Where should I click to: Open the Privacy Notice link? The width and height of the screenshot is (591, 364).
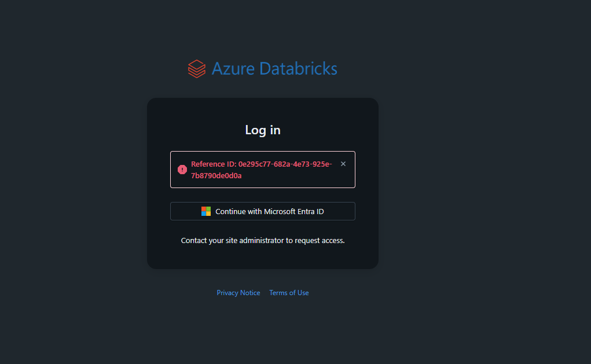click(x=238, y=292)
